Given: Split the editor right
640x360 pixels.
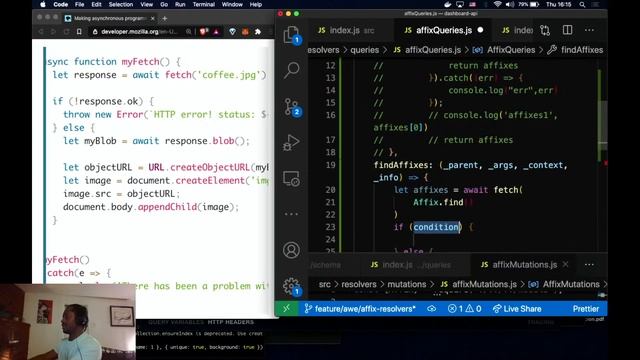Looking at the screenshot, I should pyautogui.click(x=567, y=30).
